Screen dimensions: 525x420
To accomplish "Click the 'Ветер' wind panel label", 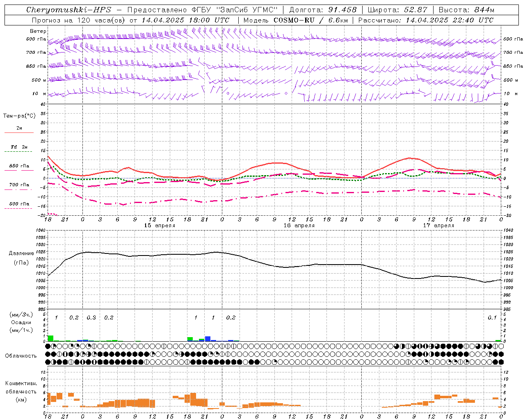I will (x=38, y=31).
